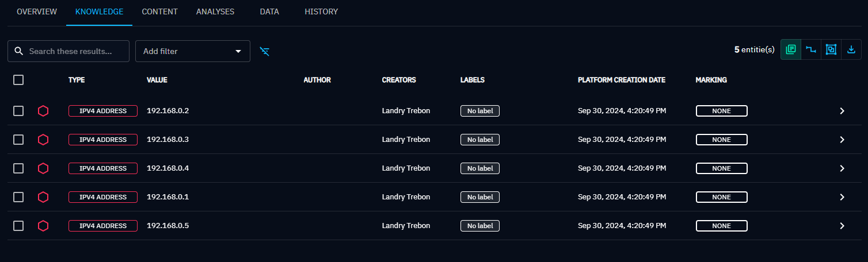Click hexagon icon for 192.168.0.2
The width and height of the screenshot is (868, 262).
point(43,111)
